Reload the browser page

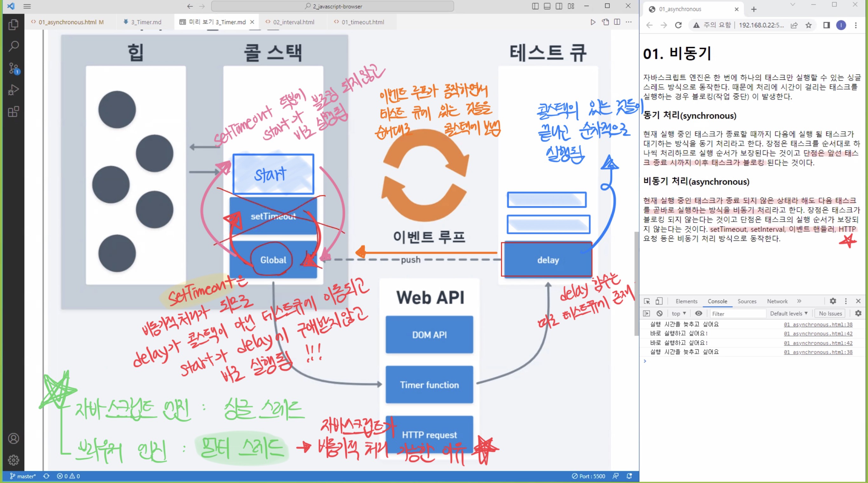[678, 25]
